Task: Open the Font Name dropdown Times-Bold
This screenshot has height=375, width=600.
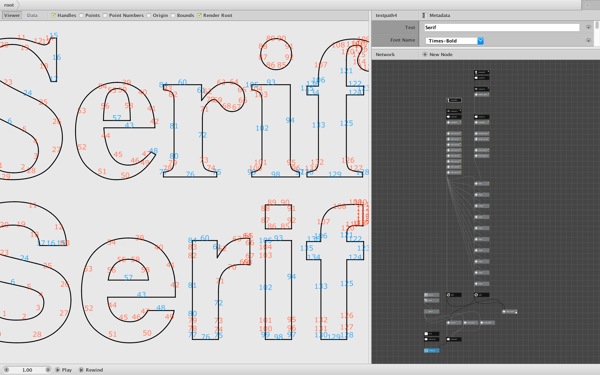Action: point(455,41)
